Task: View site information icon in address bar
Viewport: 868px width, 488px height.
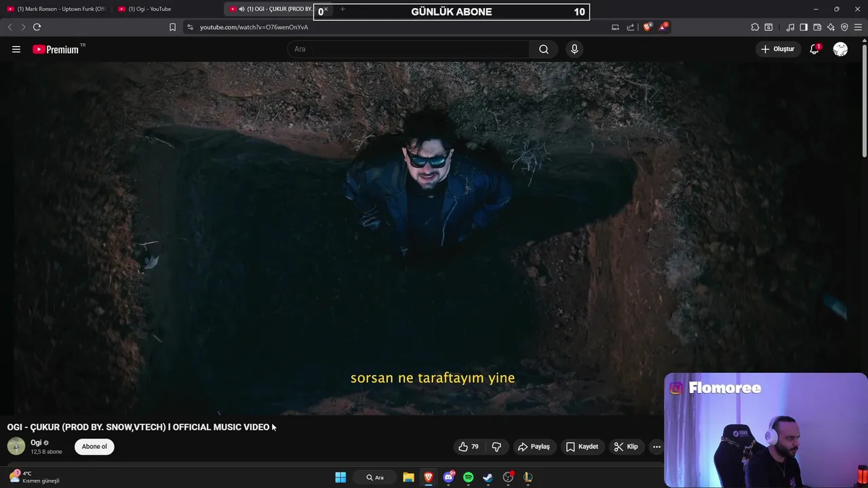Action: coord(190,27)
